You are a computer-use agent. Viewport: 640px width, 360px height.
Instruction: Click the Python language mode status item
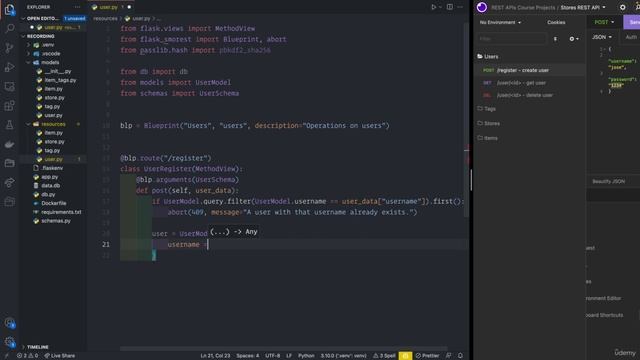(x=306, y=356)
